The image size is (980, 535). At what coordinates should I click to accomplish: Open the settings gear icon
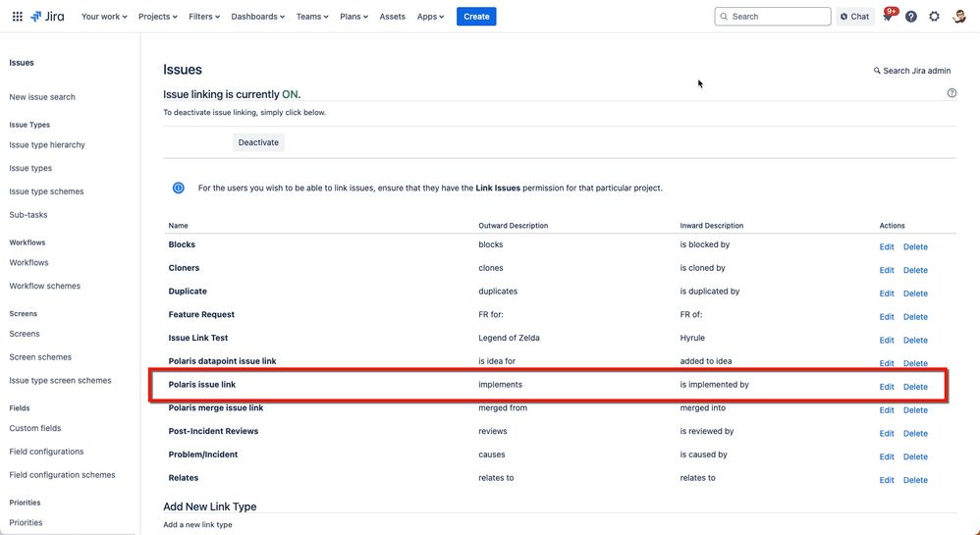(x=935, y=17)
